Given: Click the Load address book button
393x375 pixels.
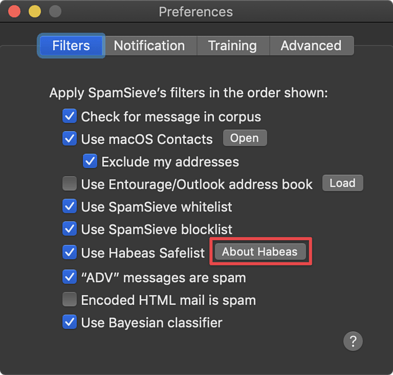Looking at the screenshot, I should (x=342, y=183).
